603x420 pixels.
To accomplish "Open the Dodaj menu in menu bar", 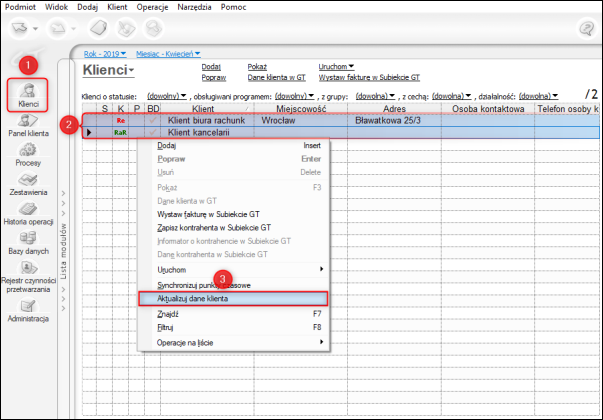I will (x=87, y=7).
